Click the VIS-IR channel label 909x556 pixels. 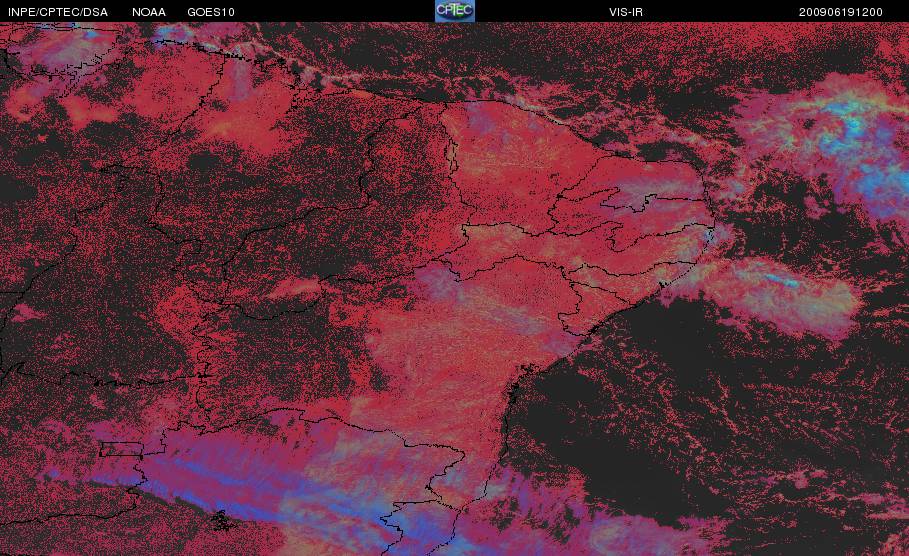tap(626, 12)
